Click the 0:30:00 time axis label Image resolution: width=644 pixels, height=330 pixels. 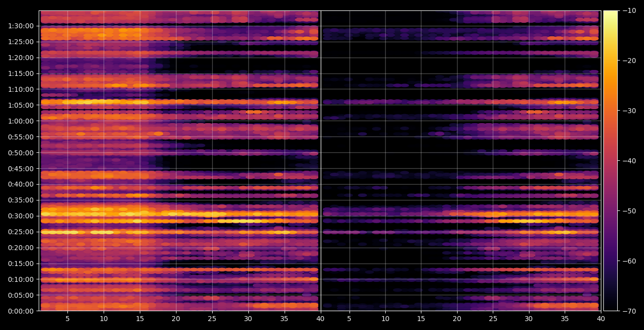pos(21,216)
